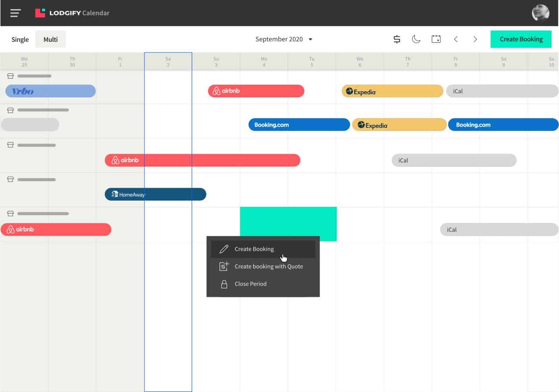Show rates with the dollar icon
The height and width of the screenshot is (392, 559).
[397, 39]
